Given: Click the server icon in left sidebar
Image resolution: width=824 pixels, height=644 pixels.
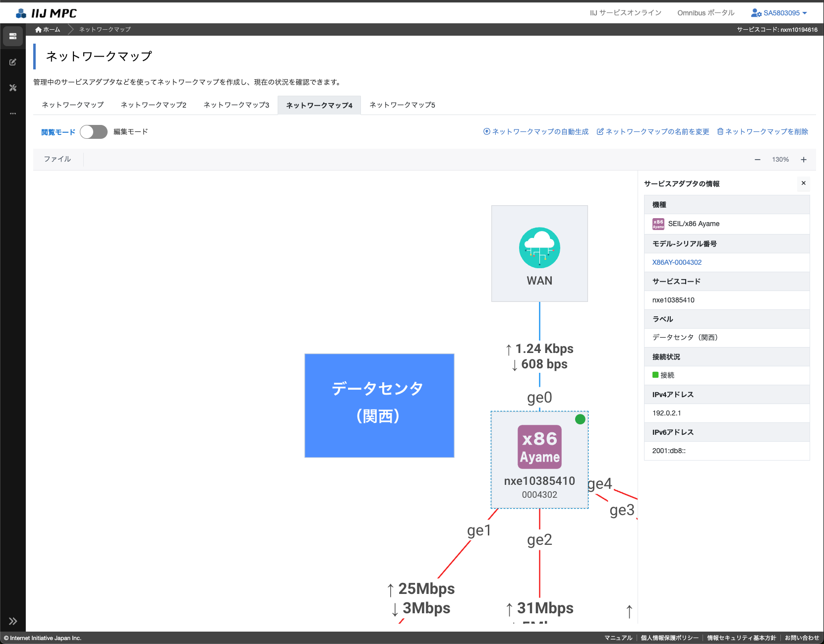Looking at the screenshot, I should [13, 36].
